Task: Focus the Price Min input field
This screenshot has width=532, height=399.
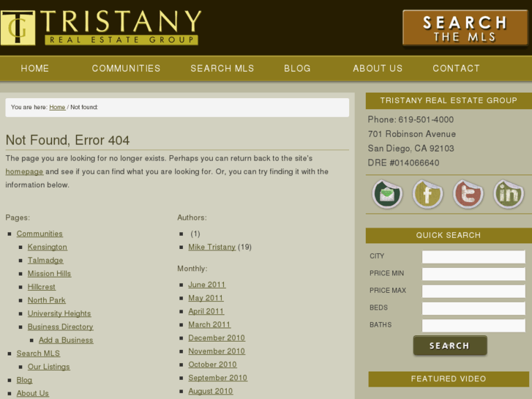Action: 473,274
